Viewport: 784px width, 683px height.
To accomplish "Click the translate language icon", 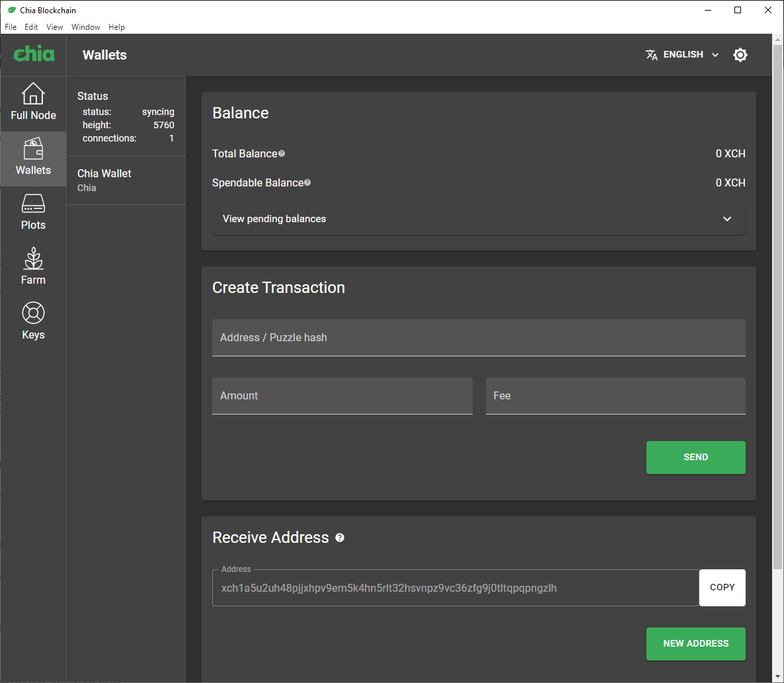I will [651, 54].
